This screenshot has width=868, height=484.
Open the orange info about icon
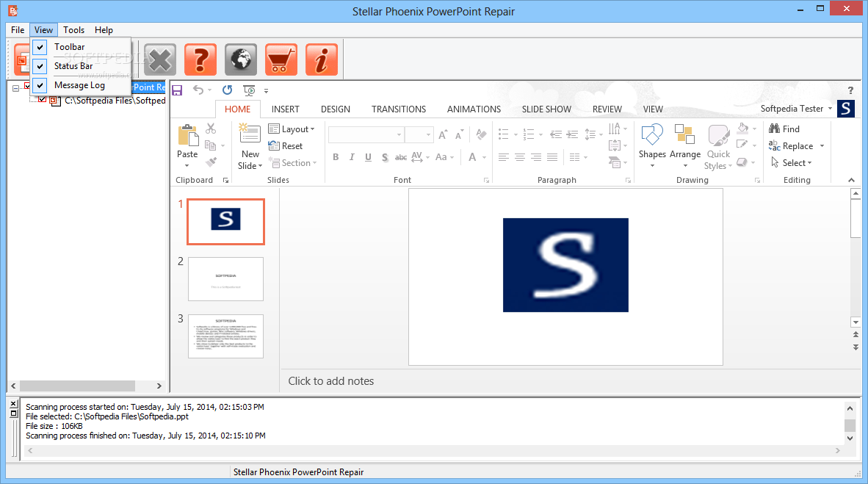pyautogui.click(x=322, y=59)
